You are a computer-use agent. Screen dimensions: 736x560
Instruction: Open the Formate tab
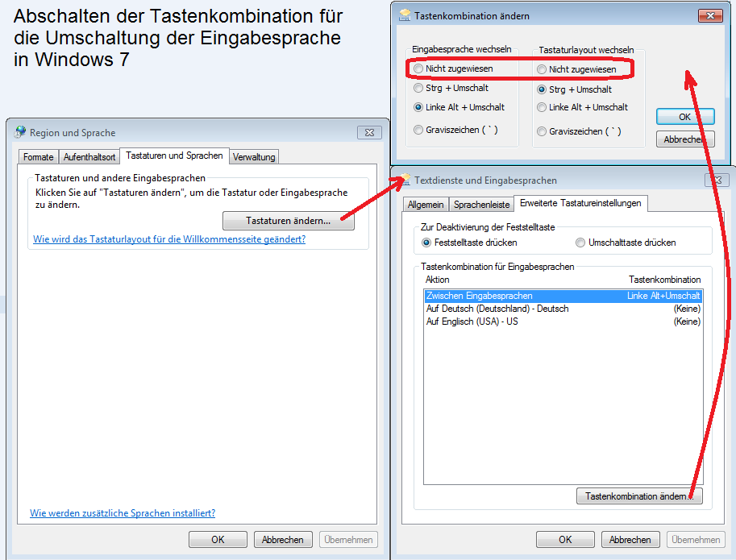point(39,157)
